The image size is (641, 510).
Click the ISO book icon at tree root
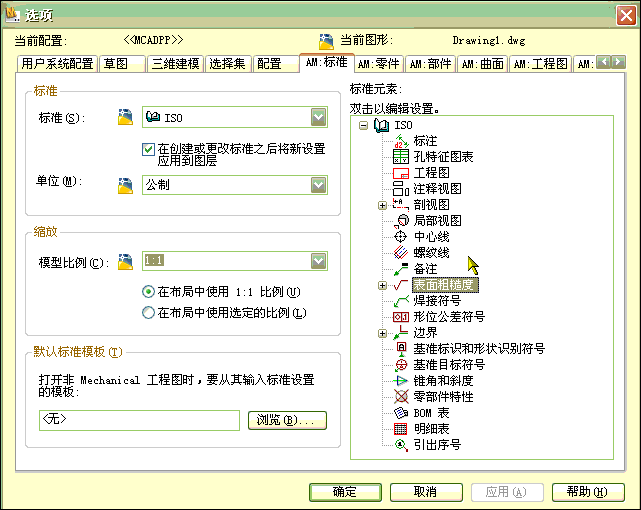coord(381,125)
